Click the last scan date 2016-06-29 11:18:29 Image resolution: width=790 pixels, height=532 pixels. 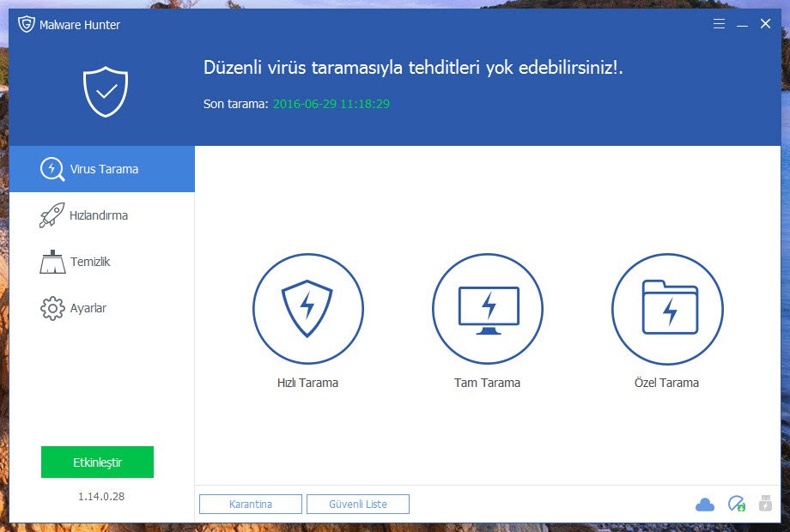click(x=331, y=104)
